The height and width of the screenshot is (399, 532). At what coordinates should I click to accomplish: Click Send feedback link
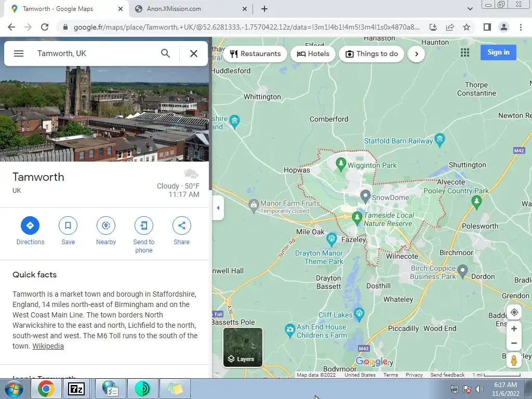447,375
